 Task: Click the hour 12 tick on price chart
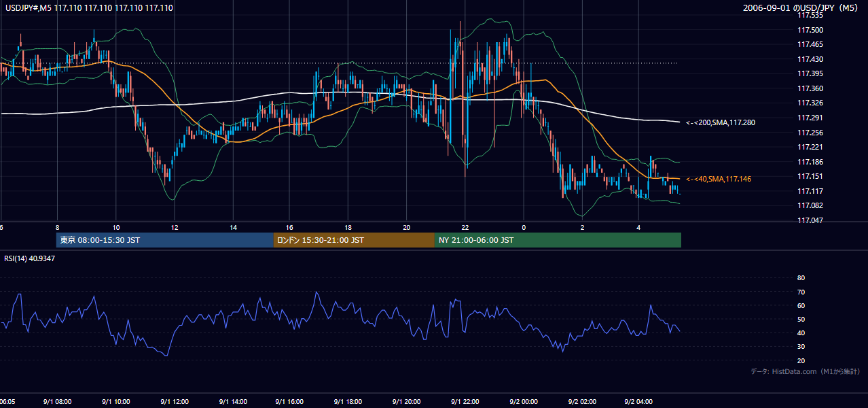[x=175, y=227]
